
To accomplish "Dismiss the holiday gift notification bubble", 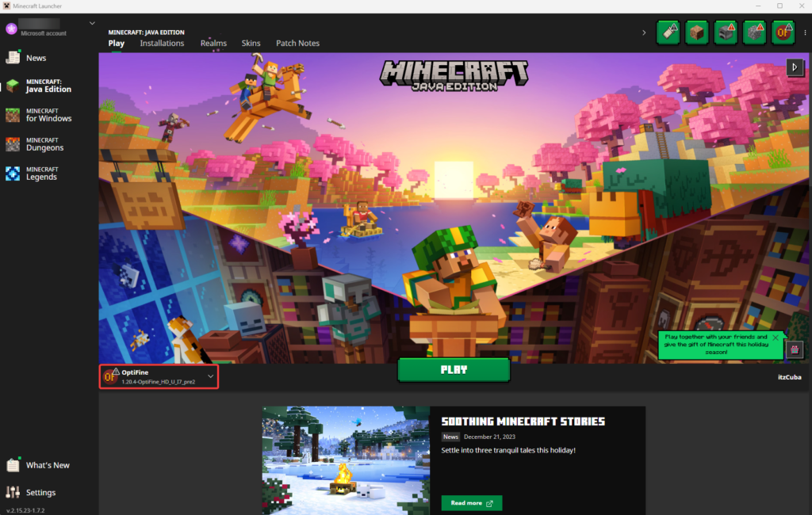I will pos(775,338).
